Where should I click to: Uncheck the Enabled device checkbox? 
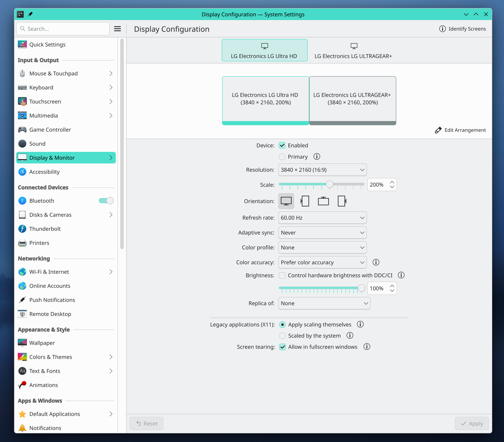click(x=282, y=145)
